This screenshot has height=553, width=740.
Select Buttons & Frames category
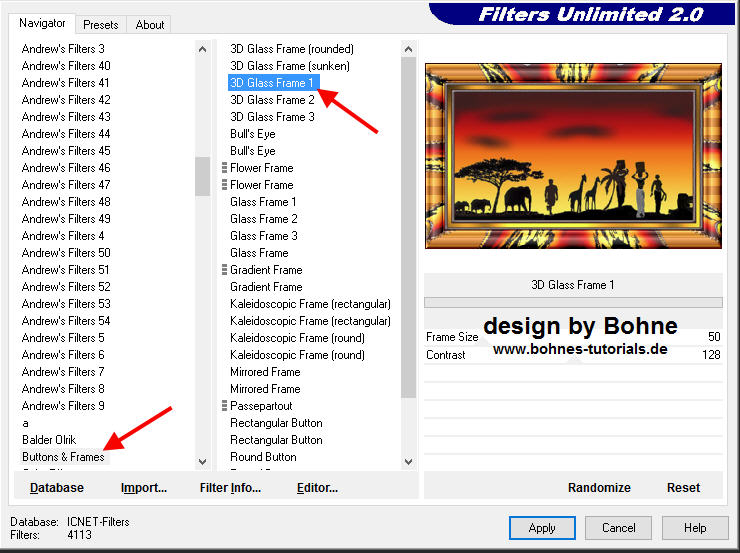63,457
